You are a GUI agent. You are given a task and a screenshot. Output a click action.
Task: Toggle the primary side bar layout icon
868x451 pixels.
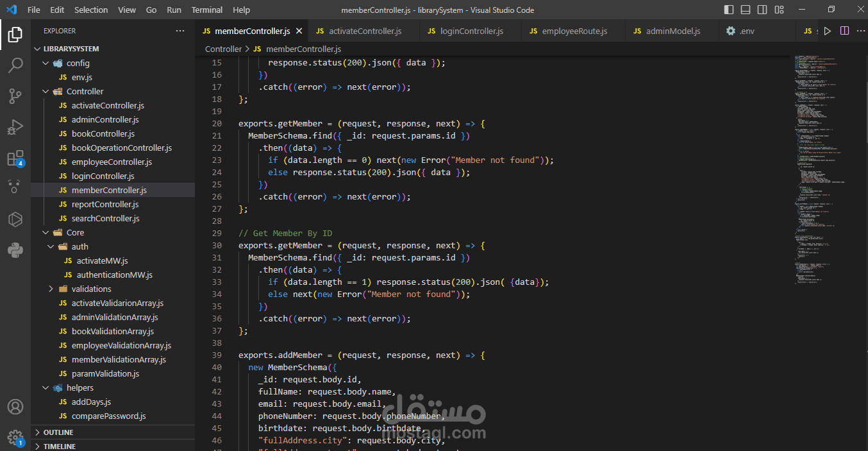(x=729, y=10)
